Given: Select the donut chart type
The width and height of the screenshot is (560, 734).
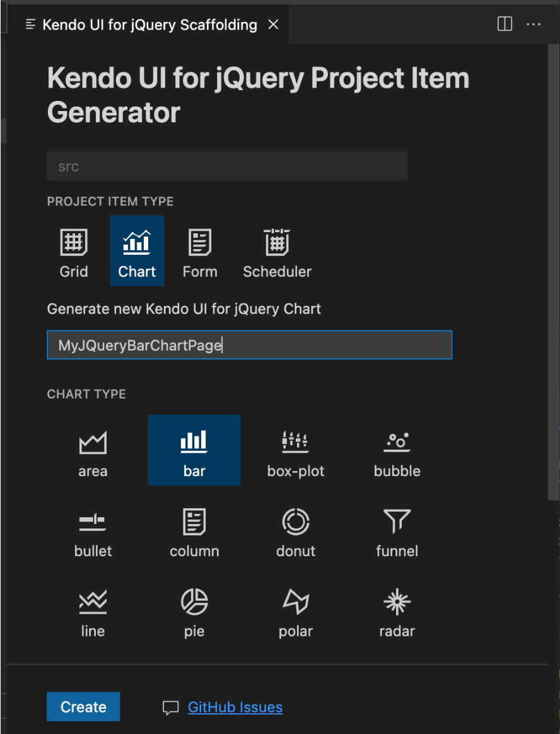Looking at the screenshot, I should pyautogui.click(x=295, y=530).
